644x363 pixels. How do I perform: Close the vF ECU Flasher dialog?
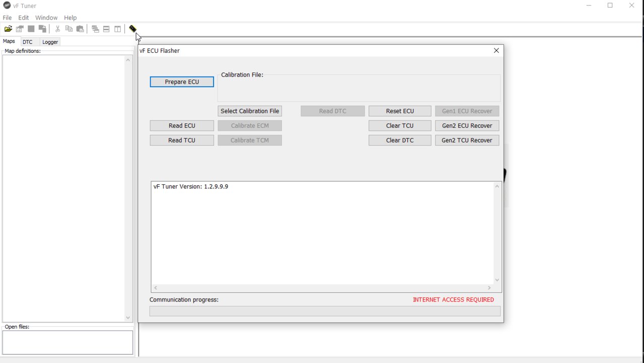point(496,50)
